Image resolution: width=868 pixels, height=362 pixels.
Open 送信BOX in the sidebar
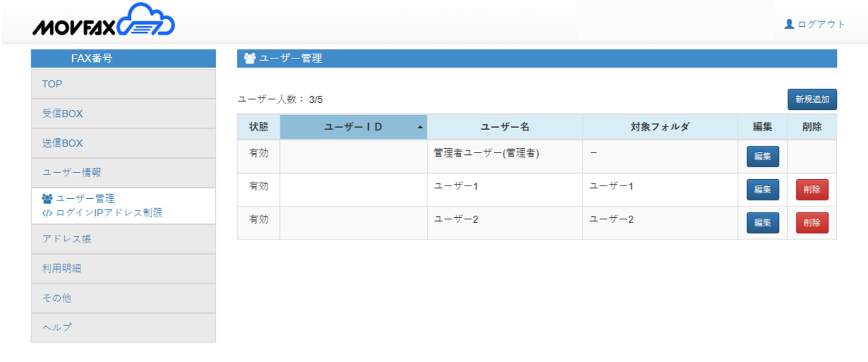tap(123, 143)
